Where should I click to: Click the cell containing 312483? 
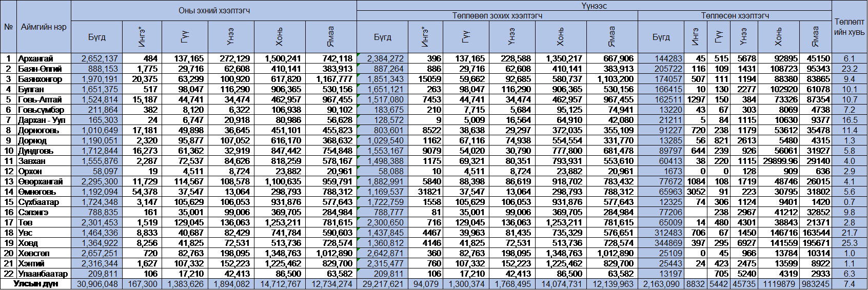[x=661, y=233]
